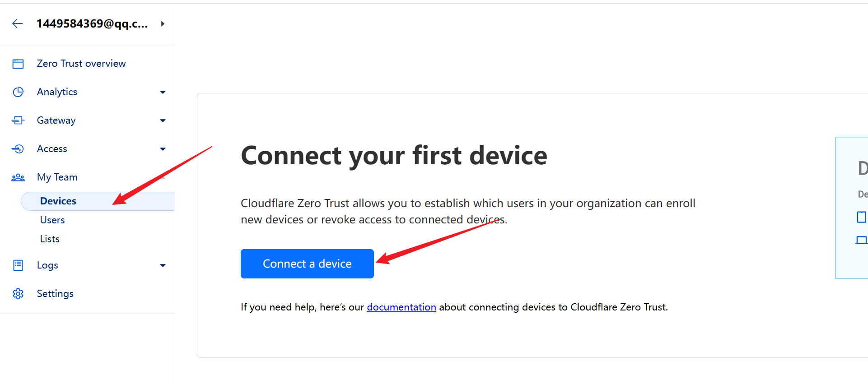The width and height of the screenshot is (868, 389).
Task: Expand the Logs section
Action: [162, 265]
